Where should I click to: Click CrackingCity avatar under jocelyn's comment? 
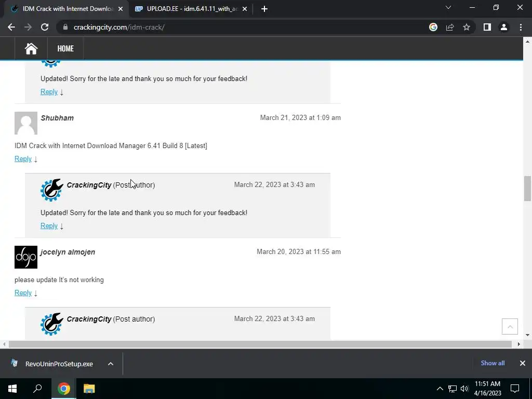52,324
